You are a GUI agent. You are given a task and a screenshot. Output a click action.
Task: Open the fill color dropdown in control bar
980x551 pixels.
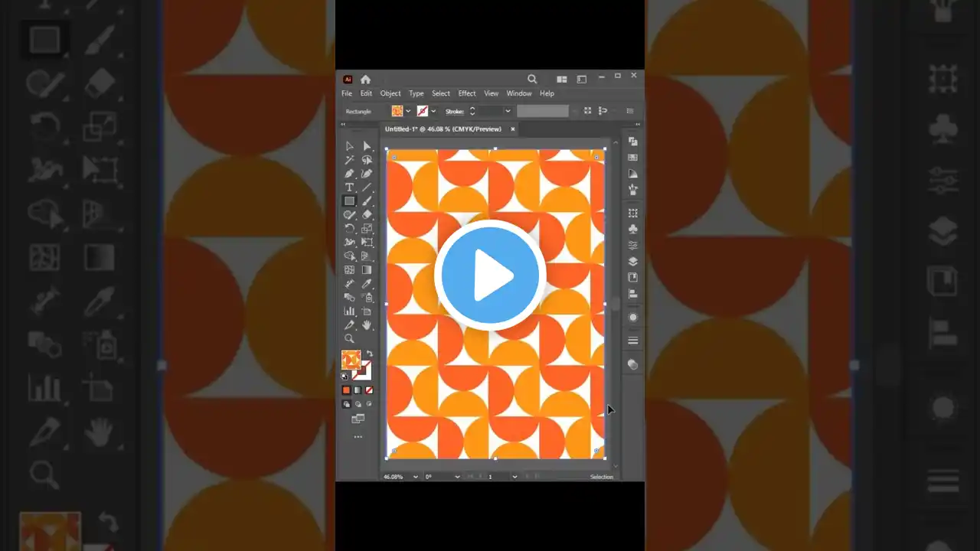(408, 111)
